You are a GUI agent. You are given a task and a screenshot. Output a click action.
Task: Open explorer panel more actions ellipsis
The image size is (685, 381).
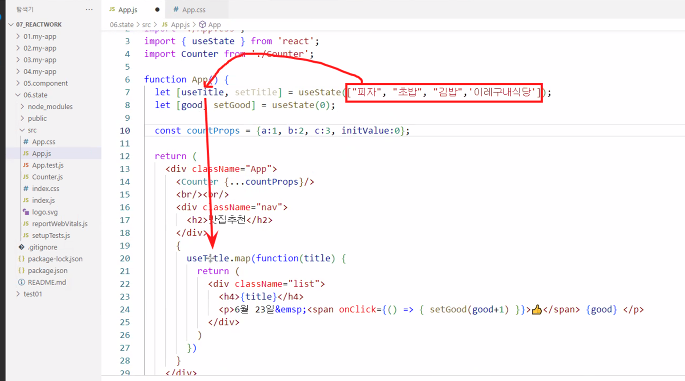(89, 10)
